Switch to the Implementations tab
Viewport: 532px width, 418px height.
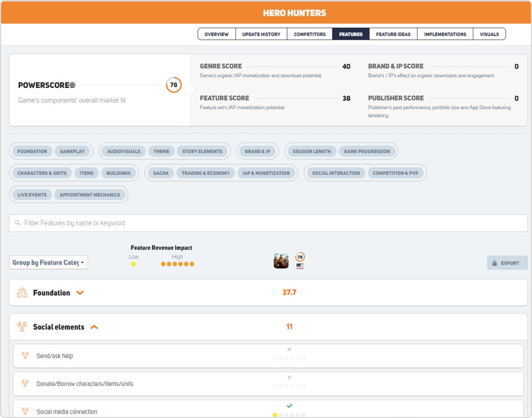(445, 34)
